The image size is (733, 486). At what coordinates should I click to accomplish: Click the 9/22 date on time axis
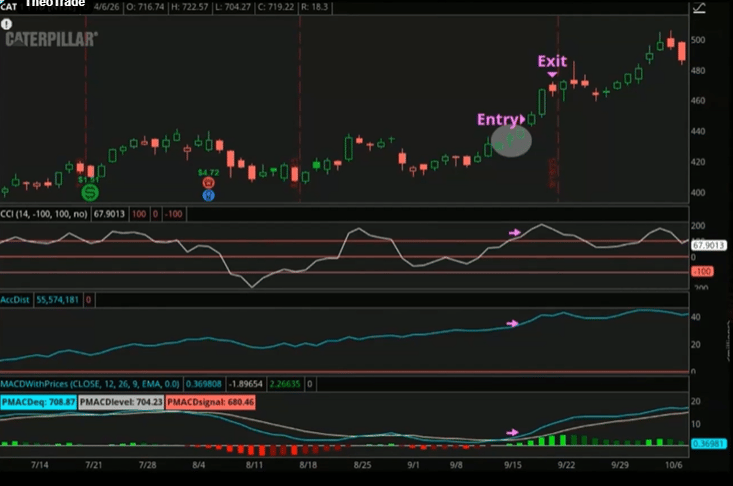pyautogui.click(x=566, y=465)
